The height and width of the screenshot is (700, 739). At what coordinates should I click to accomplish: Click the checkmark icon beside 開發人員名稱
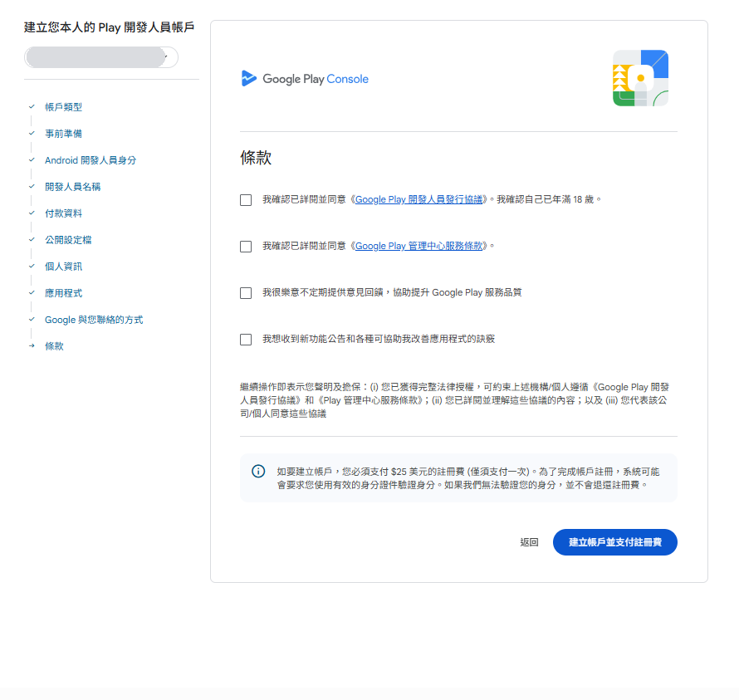click(32, 186)
